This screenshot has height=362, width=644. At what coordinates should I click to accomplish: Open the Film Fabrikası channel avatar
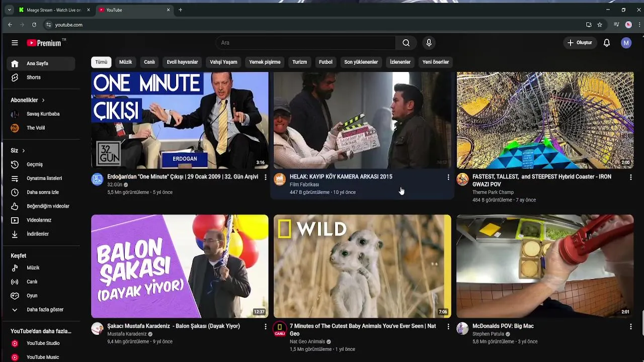pyautogui.click(x=280, y=179)
